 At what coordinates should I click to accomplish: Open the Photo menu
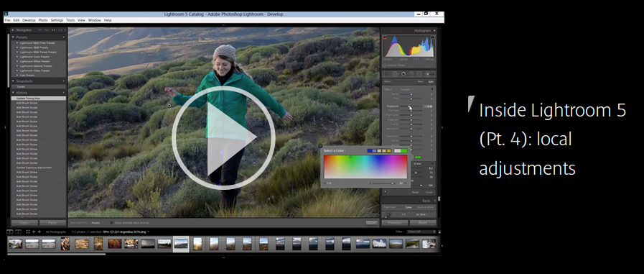click(x=42, y=19)
